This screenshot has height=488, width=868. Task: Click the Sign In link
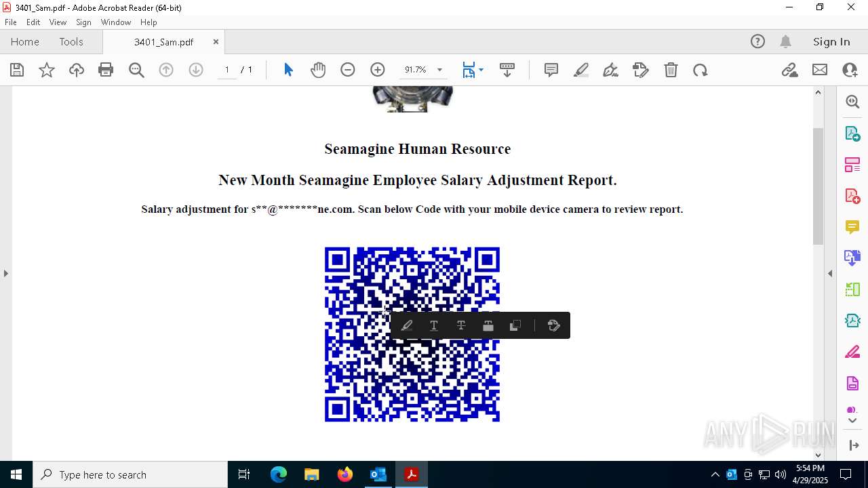(x=831, y=42)
